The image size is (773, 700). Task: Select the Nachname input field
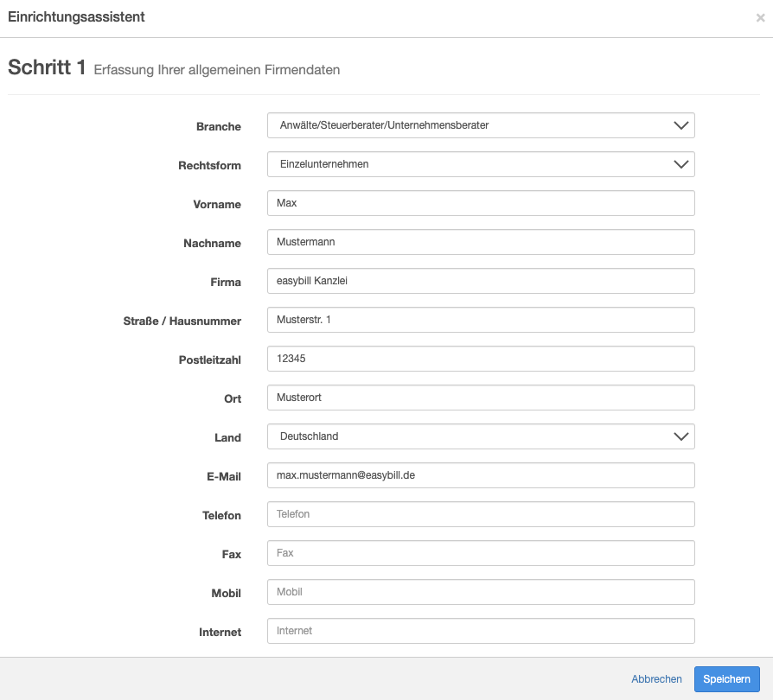tap(480, 242)
